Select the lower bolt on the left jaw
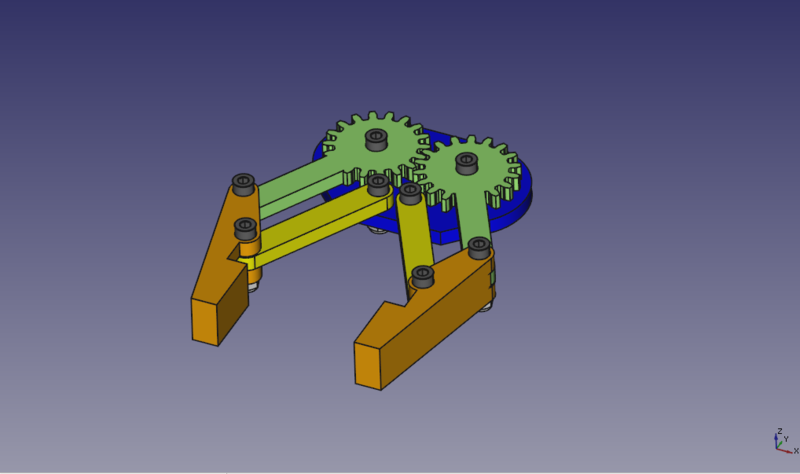800x474 pixels. point(246,230)
